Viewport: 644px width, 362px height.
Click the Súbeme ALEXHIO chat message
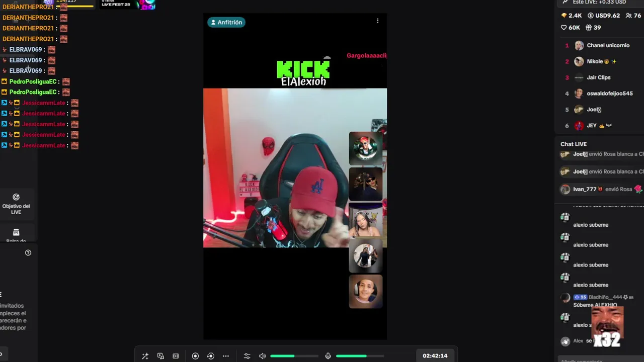(595, 305)
